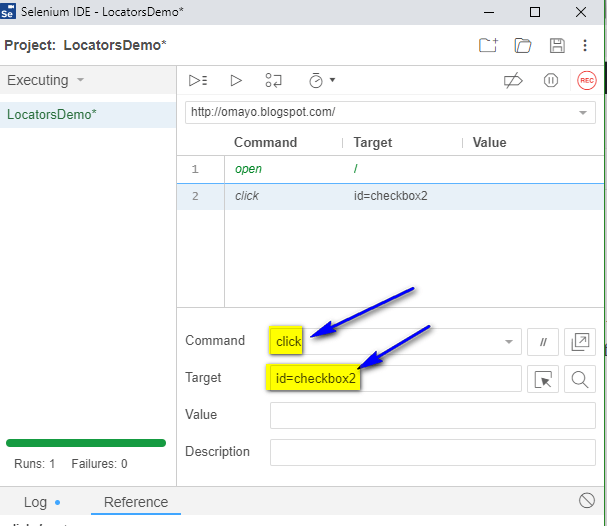Image resolution: width=607 pixels, height=526 pixels.
Task: Click target cell id=checkbox2 in table
Action: tap(390, 196)
